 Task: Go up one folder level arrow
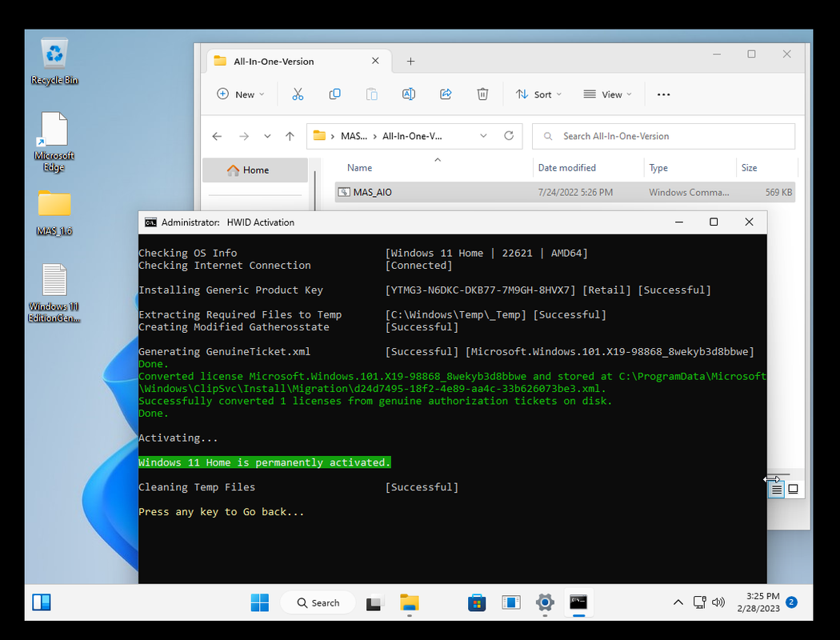point(290,136)
